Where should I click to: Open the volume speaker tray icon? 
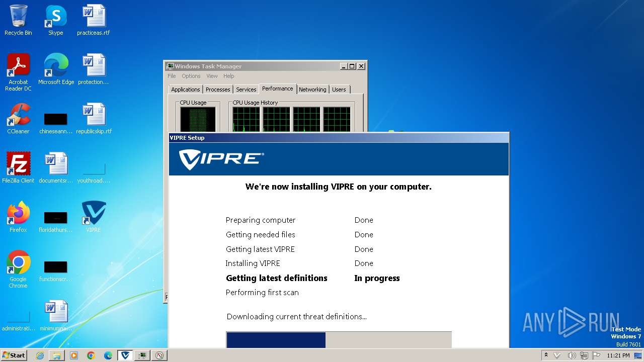[572, 355]
